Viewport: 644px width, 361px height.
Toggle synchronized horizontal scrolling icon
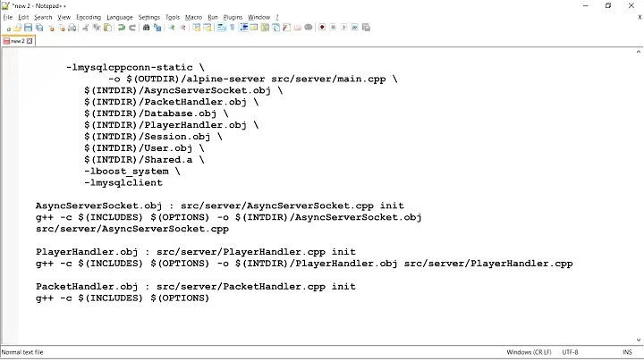coord(208,28)
